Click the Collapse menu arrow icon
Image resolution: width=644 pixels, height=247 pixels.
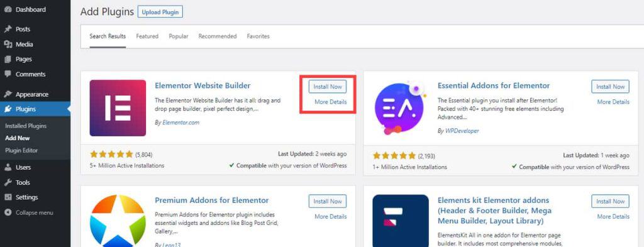[x=8, y=212]
